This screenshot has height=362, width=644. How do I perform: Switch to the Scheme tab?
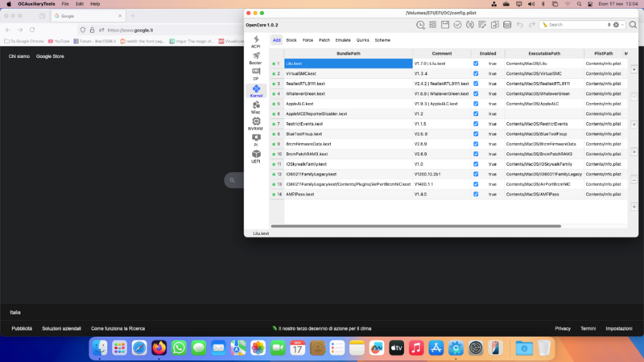click(x=382, y=40)
